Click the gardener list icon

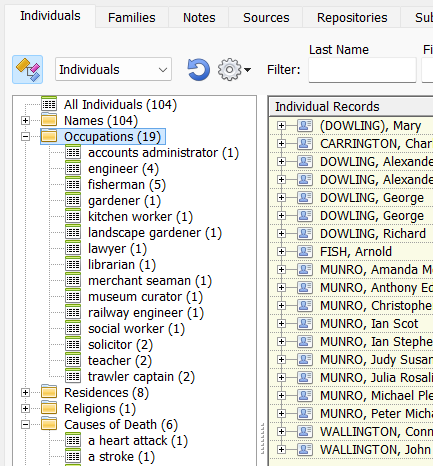[73, 200]
